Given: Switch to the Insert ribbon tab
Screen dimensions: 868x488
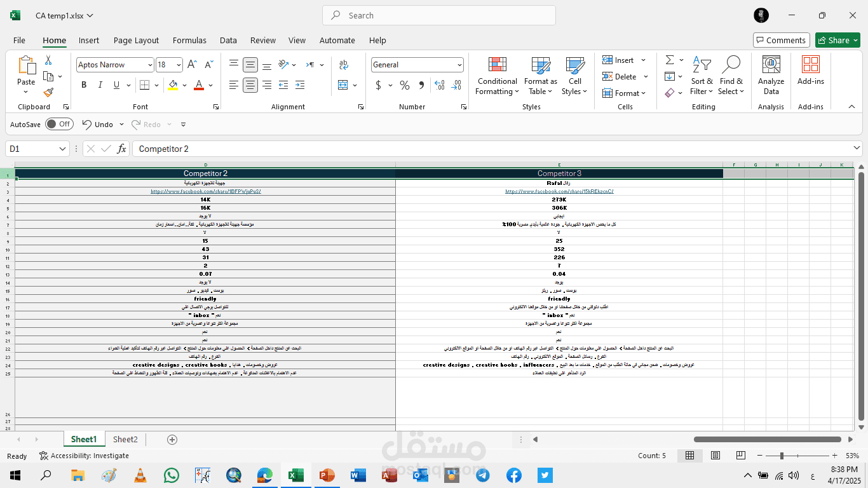Looking at the screenshot, I should click(89, 40).
